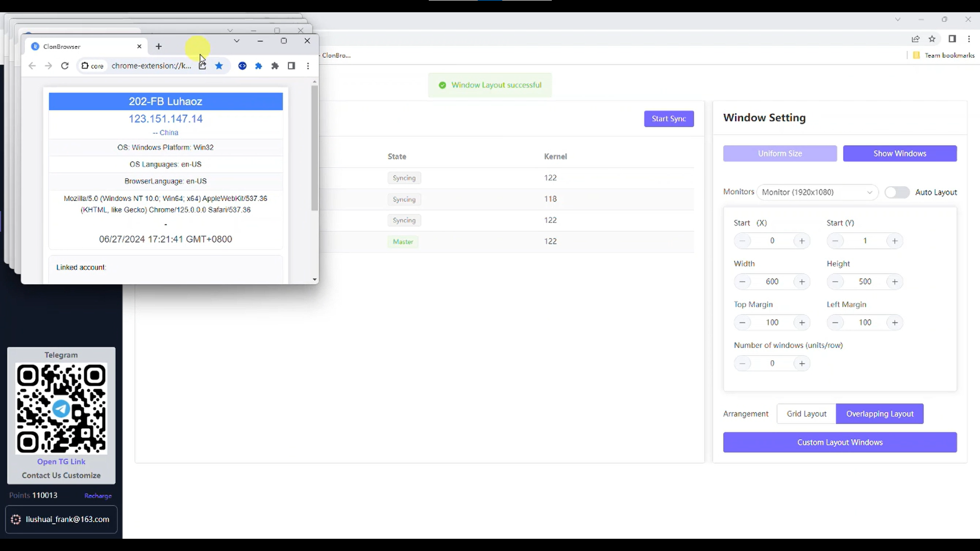Click the blue bookmark star in the popup address bar

point(219,66)
